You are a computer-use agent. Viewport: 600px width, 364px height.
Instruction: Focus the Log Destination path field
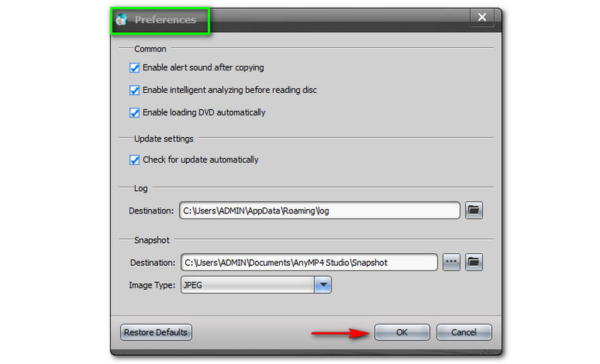(x=319, y=210)
